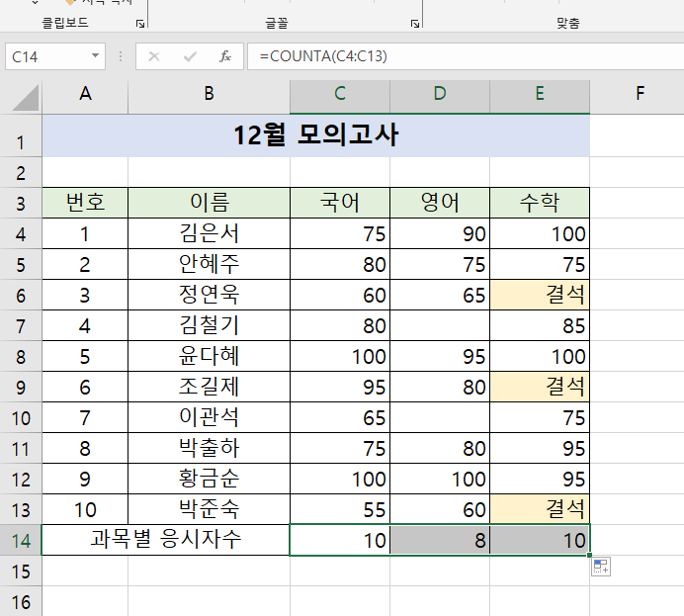This screenshot has width=684, height=616.
Task: Select the name cell '이관석'
Action: [209, 417]
